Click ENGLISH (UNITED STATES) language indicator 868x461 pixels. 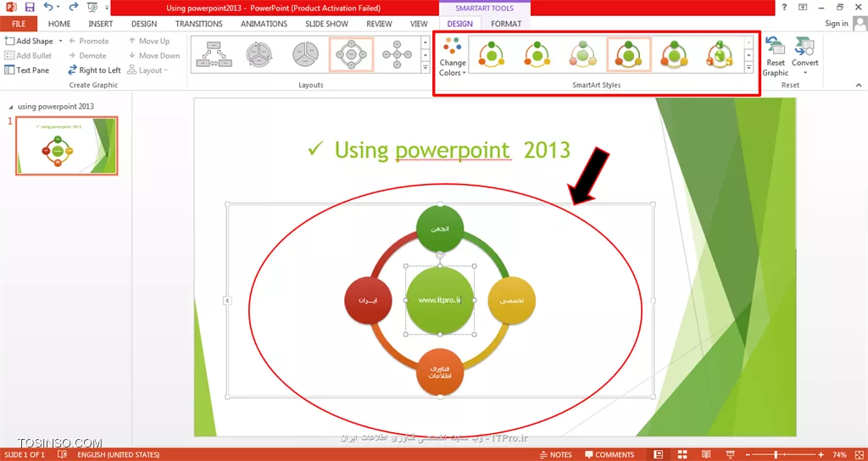pyautogui.click(x=119, y=455)
